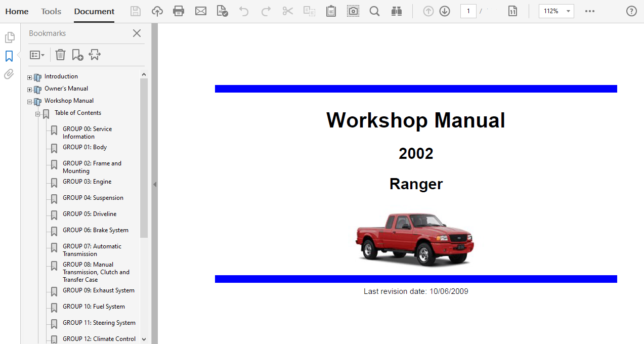Image resolution: width=644 pixels, height=344 pixels.
Task: Expand the Introduction bookmark
Action: (x=29, y=77)
